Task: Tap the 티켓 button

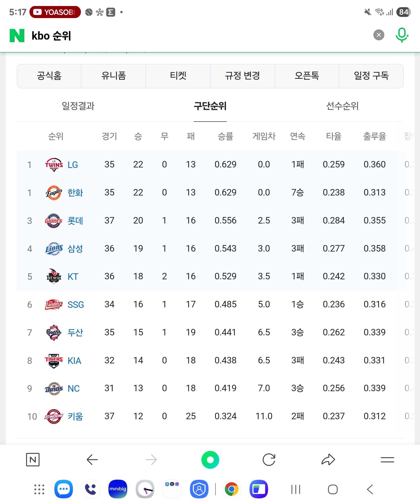Action: pos(178,76)
